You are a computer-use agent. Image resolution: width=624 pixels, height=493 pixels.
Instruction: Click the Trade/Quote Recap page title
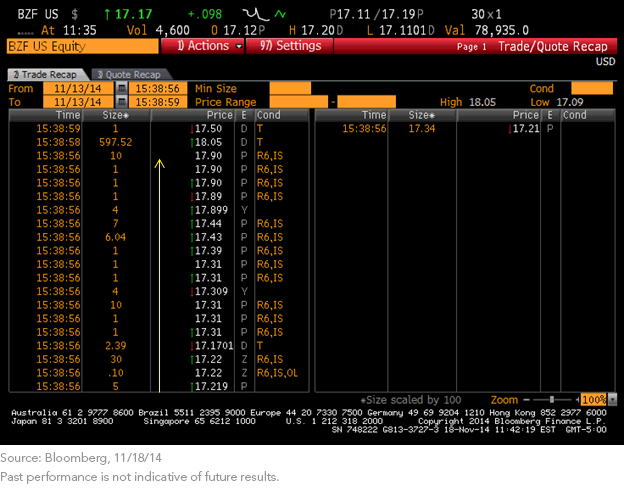pyautogui.click(x=553, y=47)
